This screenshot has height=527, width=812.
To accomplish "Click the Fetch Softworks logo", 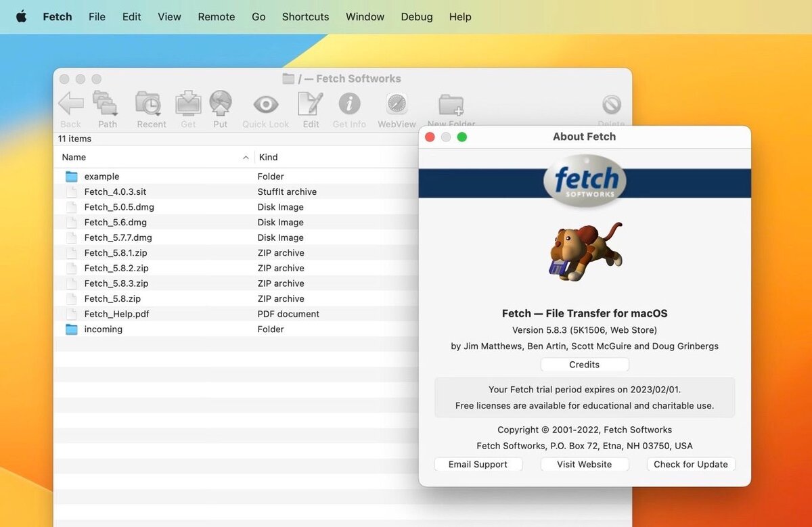I will tap(585, 181).
